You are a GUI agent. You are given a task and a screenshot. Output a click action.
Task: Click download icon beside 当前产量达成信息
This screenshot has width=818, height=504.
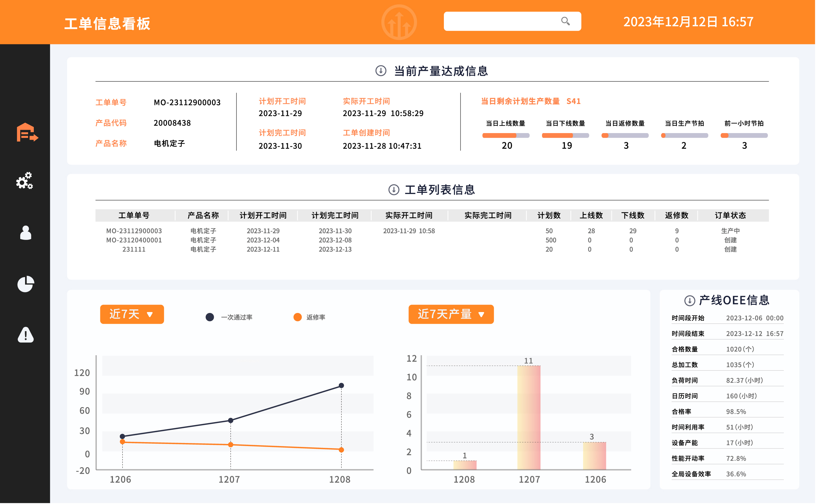point(381,71)
